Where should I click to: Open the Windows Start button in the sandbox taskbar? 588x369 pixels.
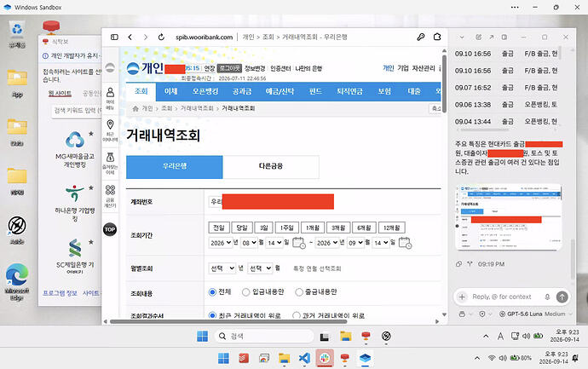click(202, 336)
